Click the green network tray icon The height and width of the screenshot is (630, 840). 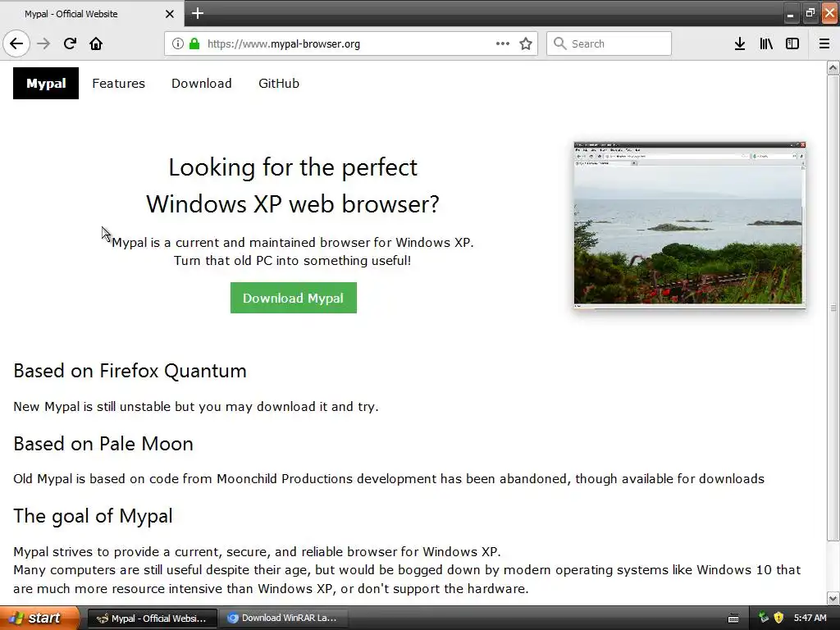764,618
